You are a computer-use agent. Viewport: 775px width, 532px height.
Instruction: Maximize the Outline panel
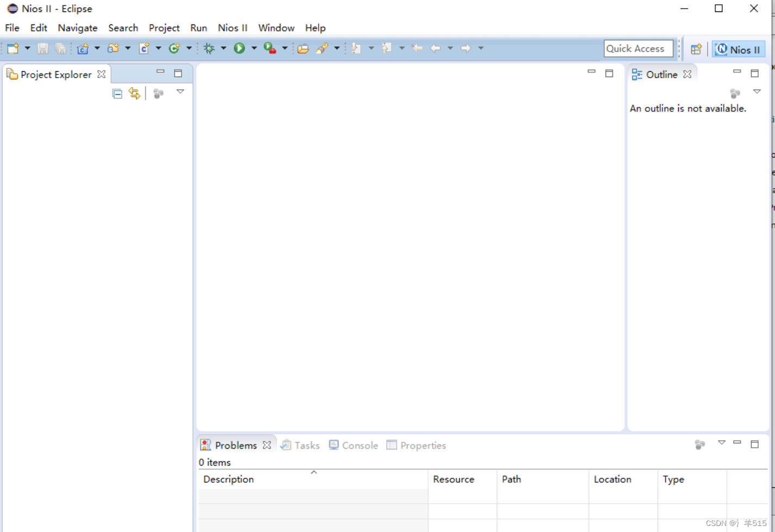[755, 73]
